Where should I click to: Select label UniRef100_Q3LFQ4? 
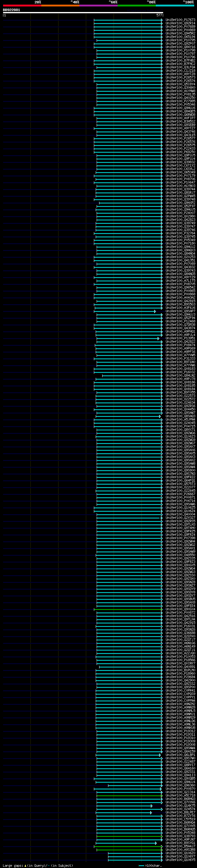tap(180, 67)
